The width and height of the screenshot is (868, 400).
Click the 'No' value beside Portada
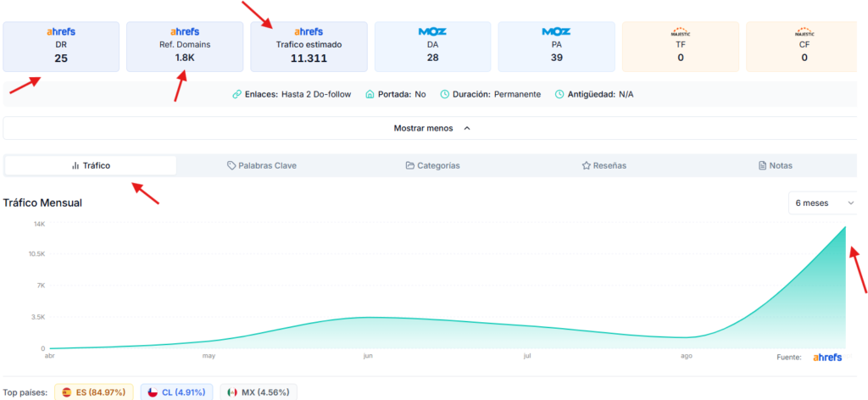420,95
